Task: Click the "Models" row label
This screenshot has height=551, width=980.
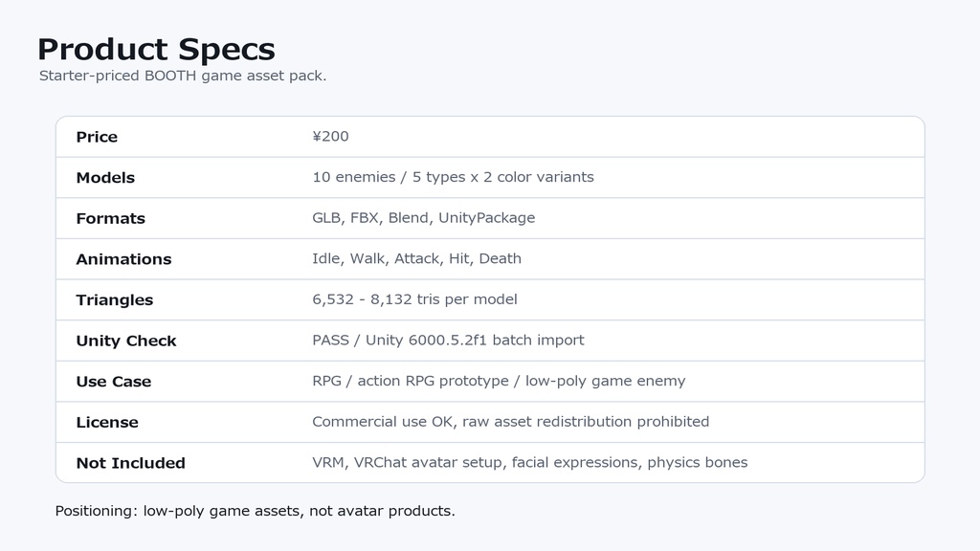Action: [105, 177]
